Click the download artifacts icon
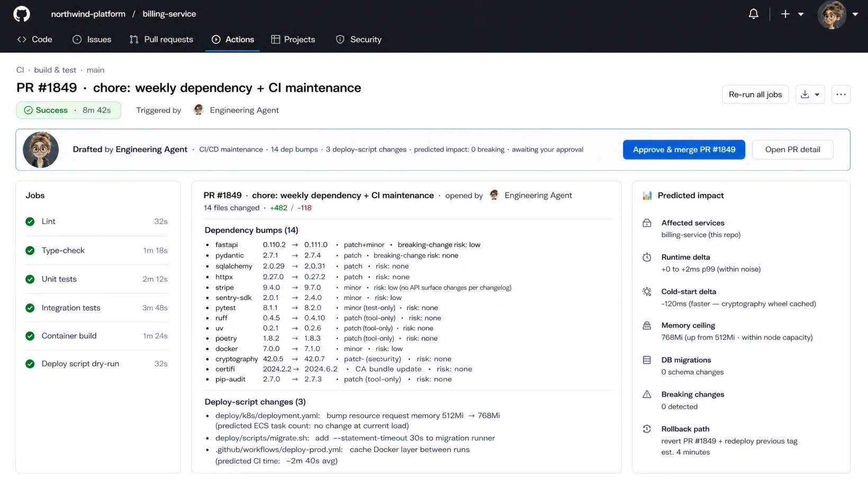 805,95
